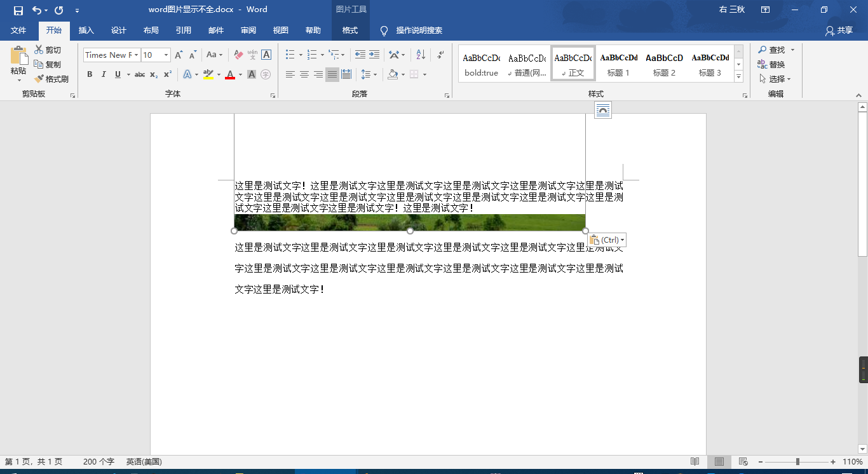This screenshot has width=868, height=474.
Task: Toggle Italic formatting
Action: click(x=104, y=74)
